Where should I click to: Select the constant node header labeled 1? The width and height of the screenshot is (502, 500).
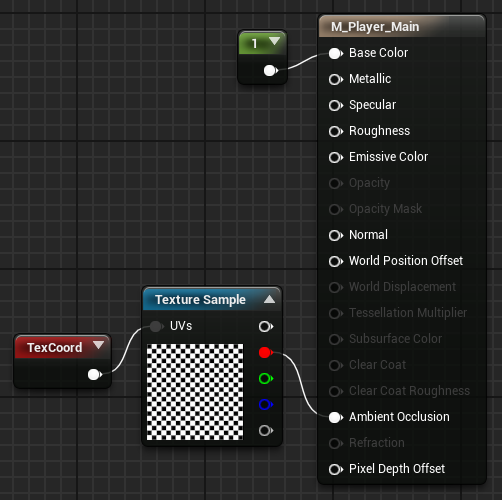pyautogui.click(x=263, y=43)
